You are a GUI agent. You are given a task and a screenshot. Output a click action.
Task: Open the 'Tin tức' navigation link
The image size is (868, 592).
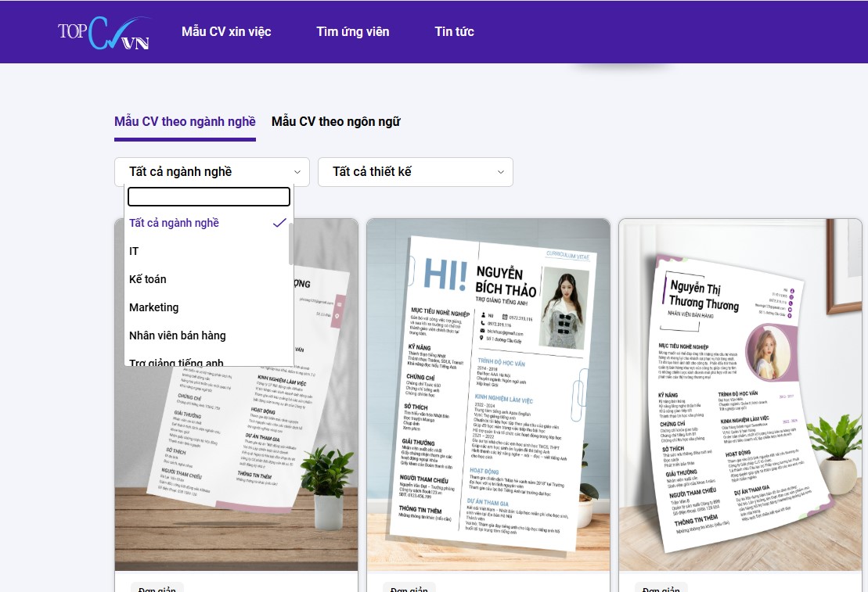click(x=454, y=32)
